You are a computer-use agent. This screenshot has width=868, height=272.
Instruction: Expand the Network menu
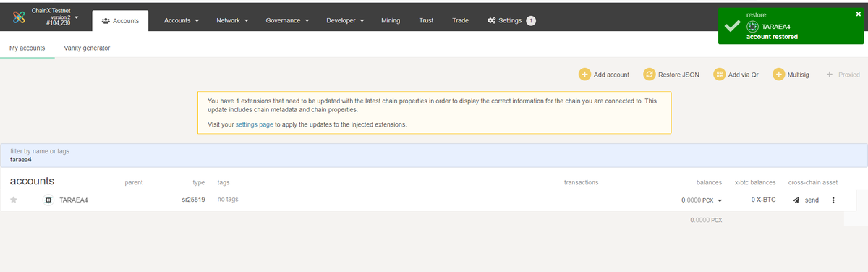pos(232,20)
